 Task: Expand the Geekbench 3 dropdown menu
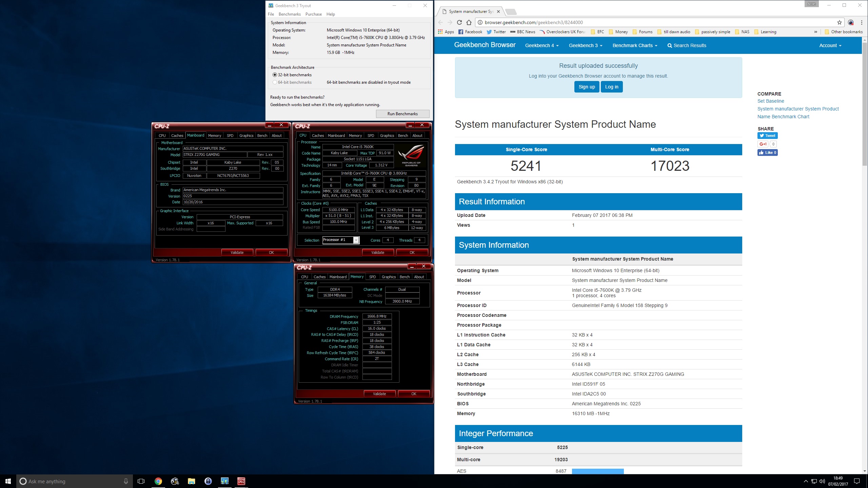585,45
